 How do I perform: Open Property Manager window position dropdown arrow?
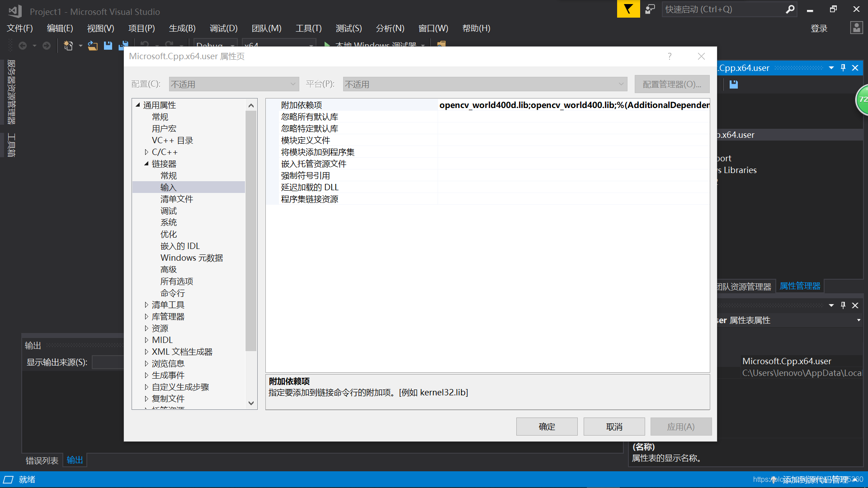click(x=831, y=68)
